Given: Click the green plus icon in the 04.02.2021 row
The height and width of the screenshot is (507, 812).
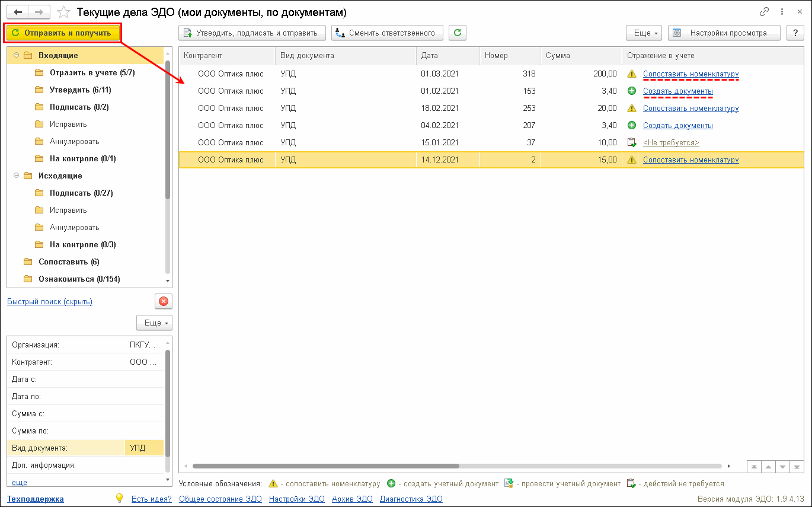Looking at the screenshot, I should pyautogui.click(x=631, y=126).
